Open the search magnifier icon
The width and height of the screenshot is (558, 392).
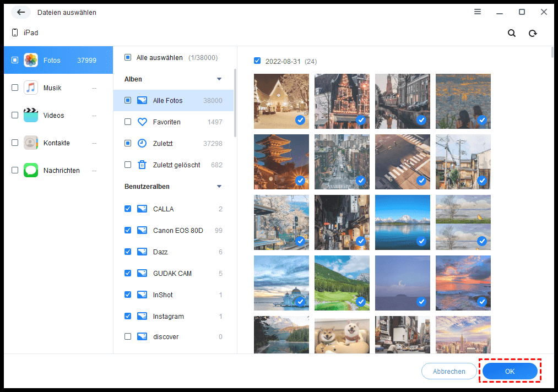click(x=512, y=33)
